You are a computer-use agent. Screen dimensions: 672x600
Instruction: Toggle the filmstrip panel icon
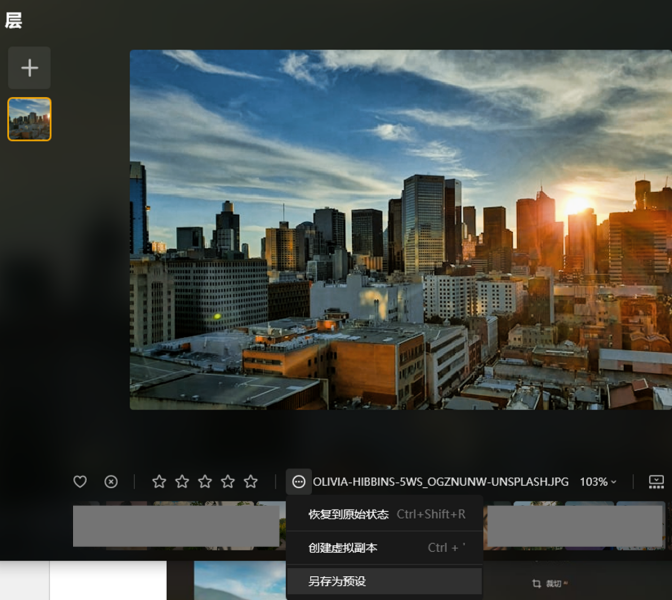pyautogui.click(x=656, y=482)
